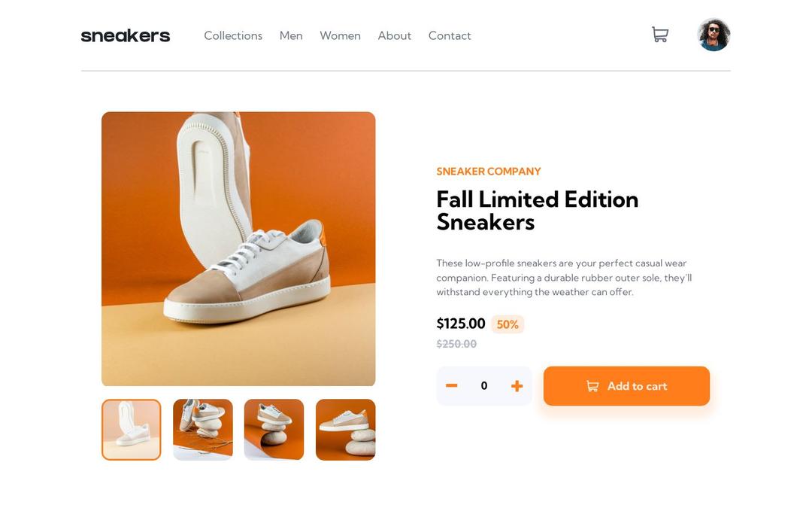Click the Fall Limited Edition Sneakers title
Screen dimensions: 812x508
[537, 211]
